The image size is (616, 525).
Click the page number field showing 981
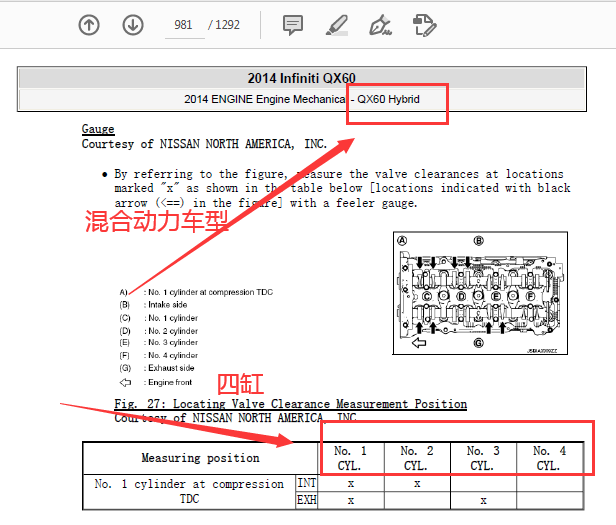(183, 25)
